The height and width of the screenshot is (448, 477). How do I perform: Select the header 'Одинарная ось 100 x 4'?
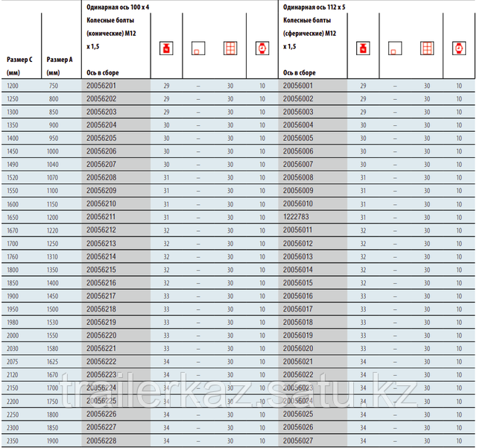click(x=118, y=7)
